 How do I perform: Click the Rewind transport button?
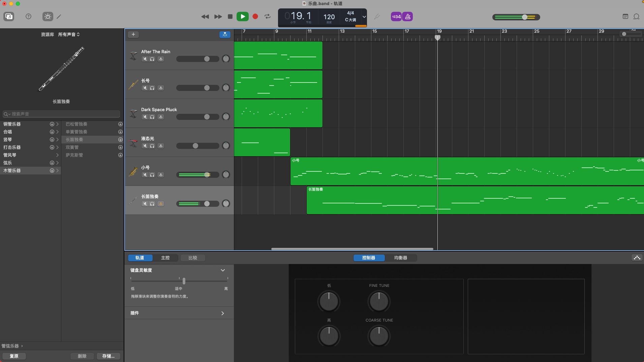(x=205, y=17)
